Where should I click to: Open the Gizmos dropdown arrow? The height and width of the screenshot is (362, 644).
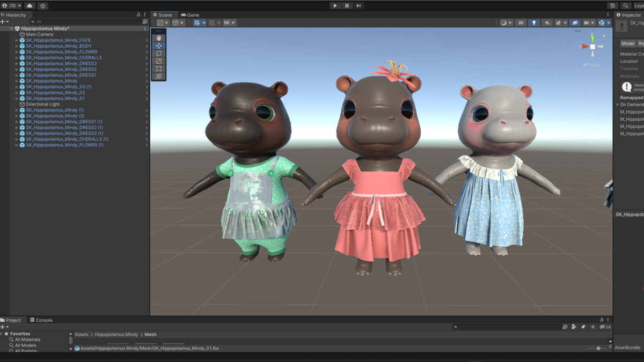[x=609, y=23]
